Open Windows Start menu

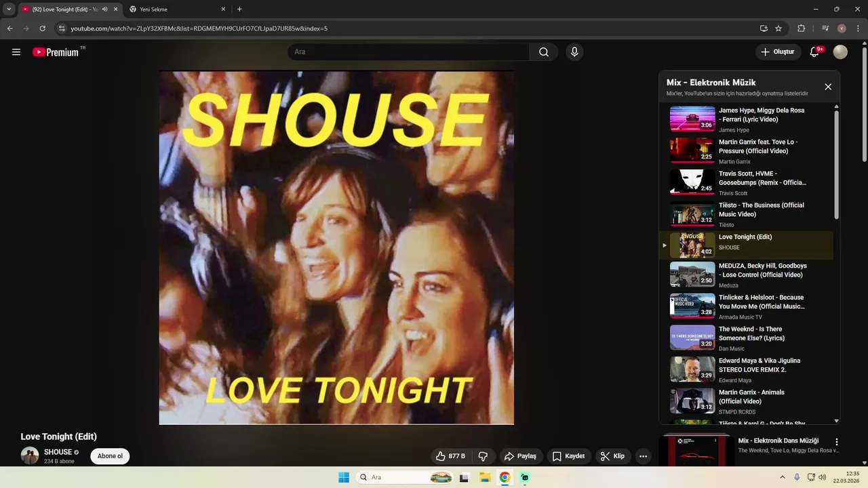tap(344, 477)
